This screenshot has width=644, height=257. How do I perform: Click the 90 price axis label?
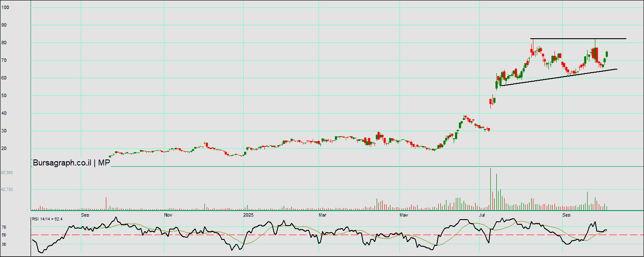point(4,25)
